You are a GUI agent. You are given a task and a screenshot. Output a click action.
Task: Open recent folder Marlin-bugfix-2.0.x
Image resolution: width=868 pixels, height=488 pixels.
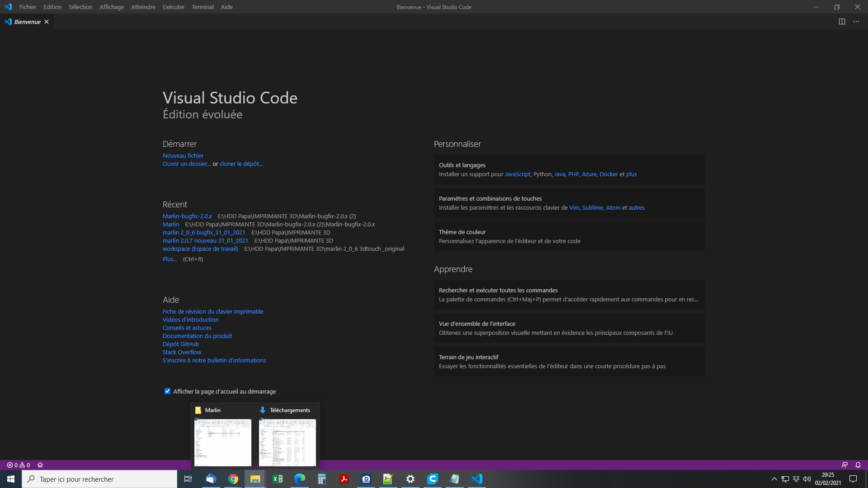pyautogui.click(x=187, y=216)
